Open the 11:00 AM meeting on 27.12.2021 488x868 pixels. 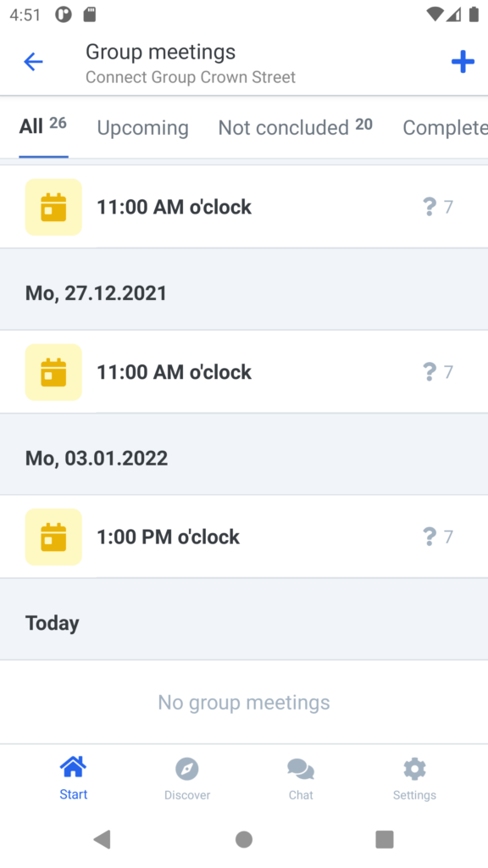(244, 372)
